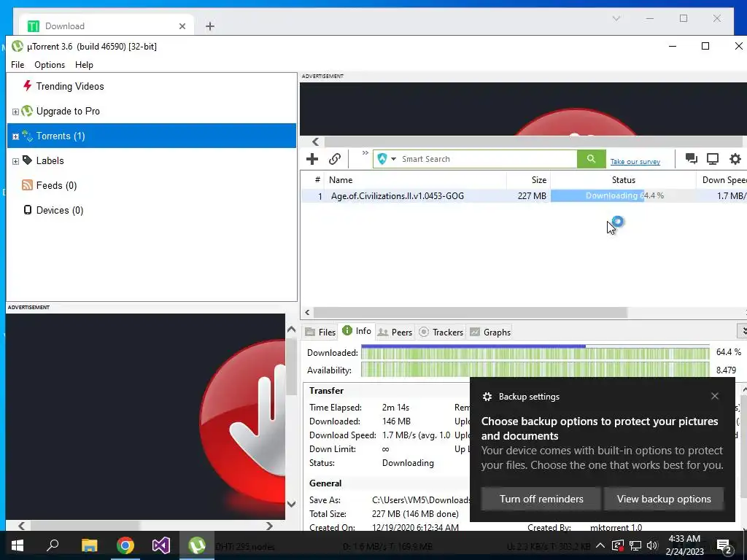Click Turn off reminders in the notification
The height and width of the screenshot is (560, 747).
coord(541,499)
